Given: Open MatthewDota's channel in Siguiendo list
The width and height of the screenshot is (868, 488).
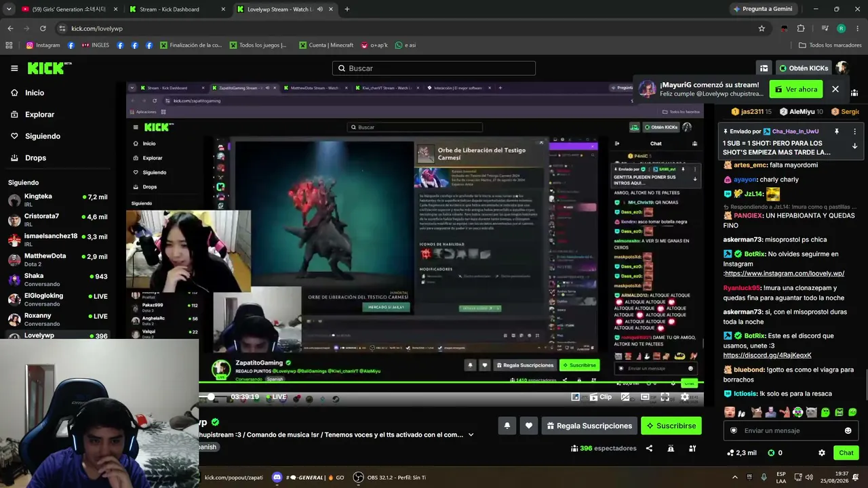Looking at the screenshot, I should 58,260.
